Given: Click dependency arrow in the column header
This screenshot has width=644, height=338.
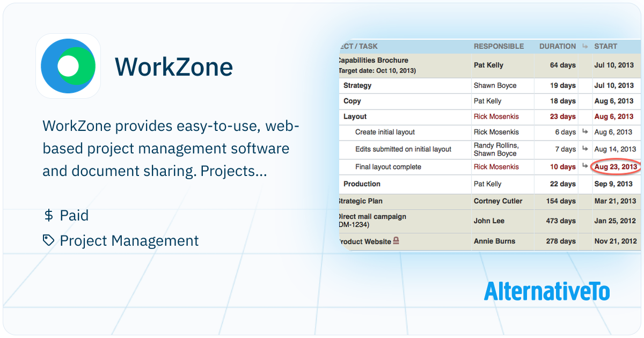Looking at the screenshot, I should [x=585, y=47].
